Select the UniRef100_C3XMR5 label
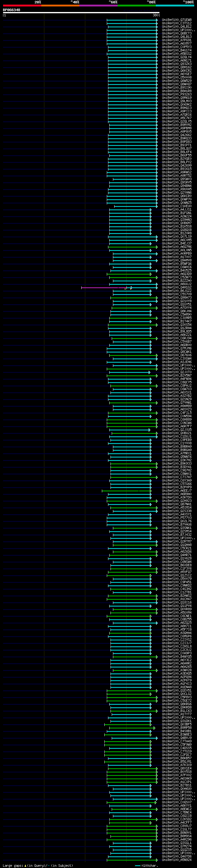Image resolution: width=197 pixels, height=868 pixels. click(x=177, y=318)
